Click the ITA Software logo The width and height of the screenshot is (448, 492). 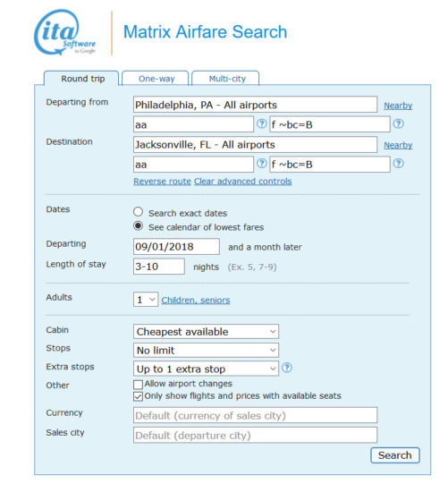pos(65,32)
